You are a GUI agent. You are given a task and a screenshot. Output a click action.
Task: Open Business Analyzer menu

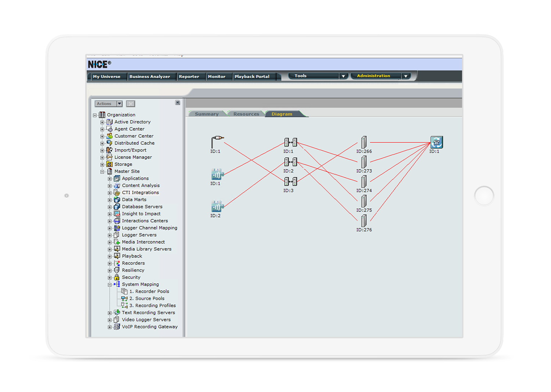pos(150,76)
